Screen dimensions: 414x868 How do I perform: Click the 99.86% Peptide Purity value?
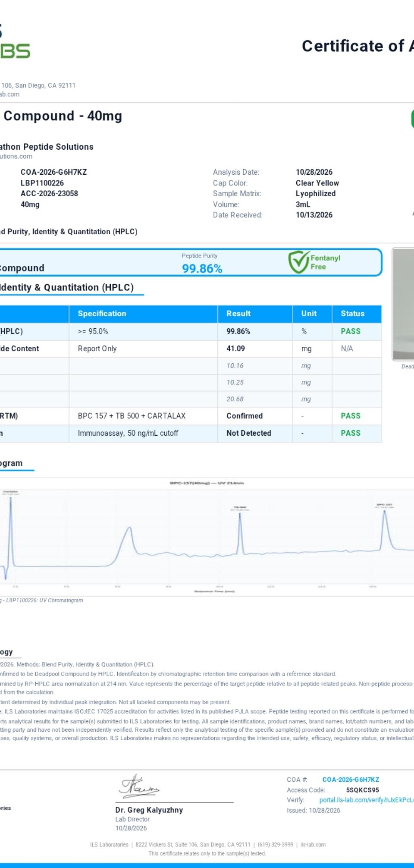pos(202,268)
